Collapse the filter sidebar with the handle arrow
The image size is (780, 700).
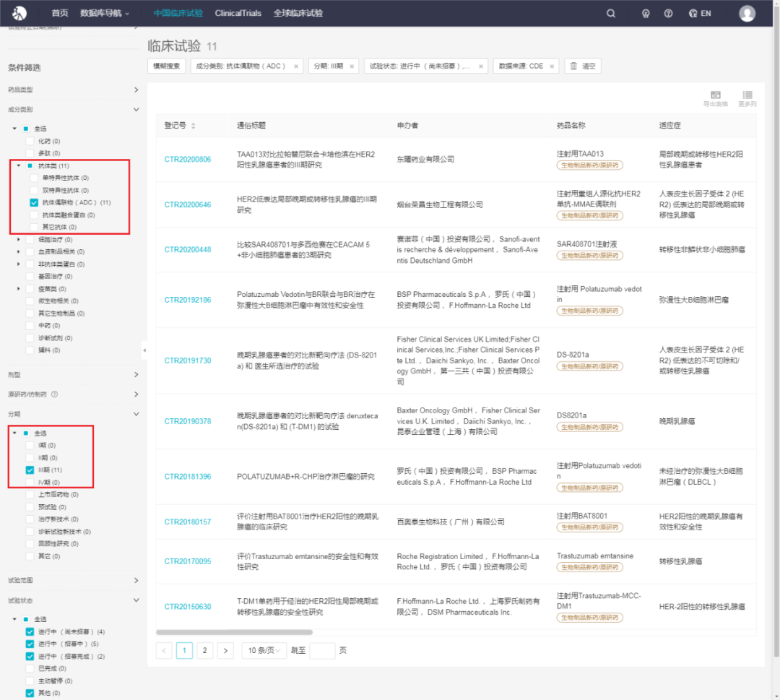(x=144, y=350)
